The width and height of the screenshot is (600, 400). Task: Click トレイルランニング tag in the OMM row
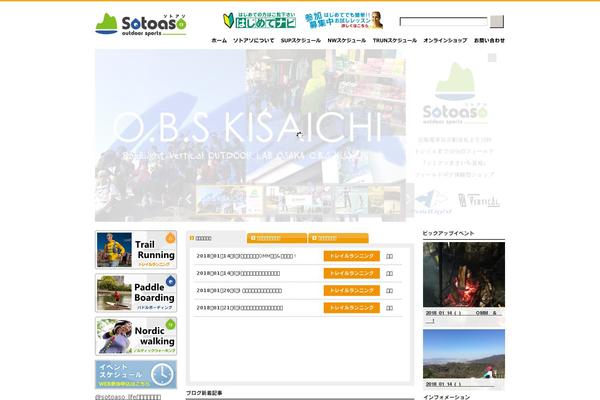pyautogui.click(x=352, y=256)
